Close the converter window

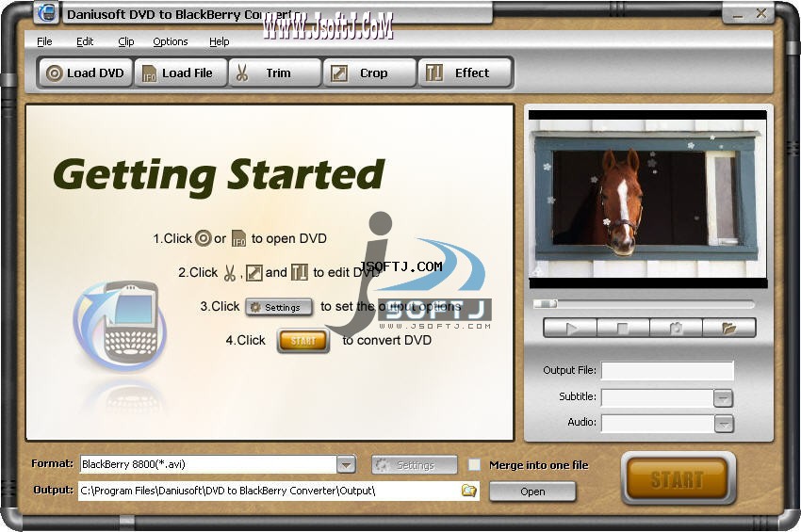pos(760,14)
